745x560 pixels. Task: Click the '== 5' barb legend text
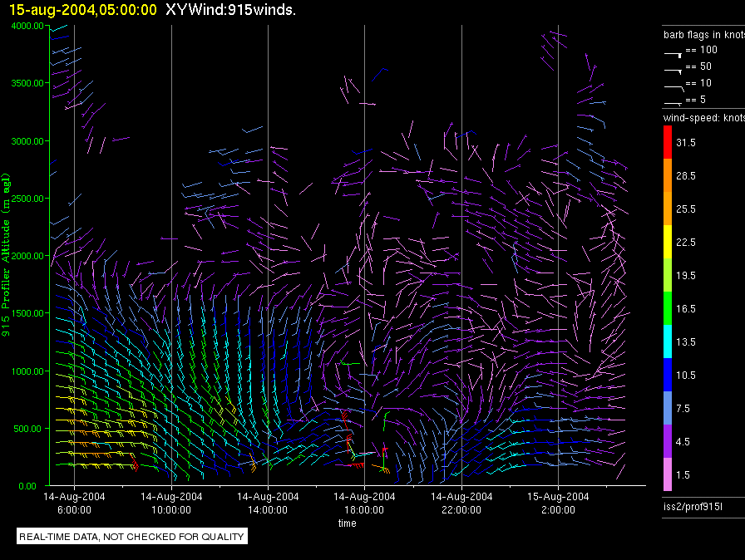coord(696,99)
